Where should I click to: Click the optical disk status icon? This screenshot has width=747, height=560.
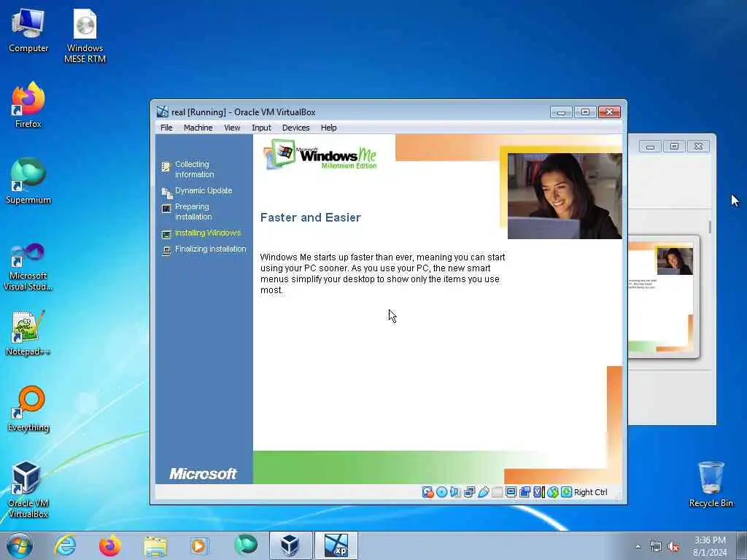pos(441,492)
